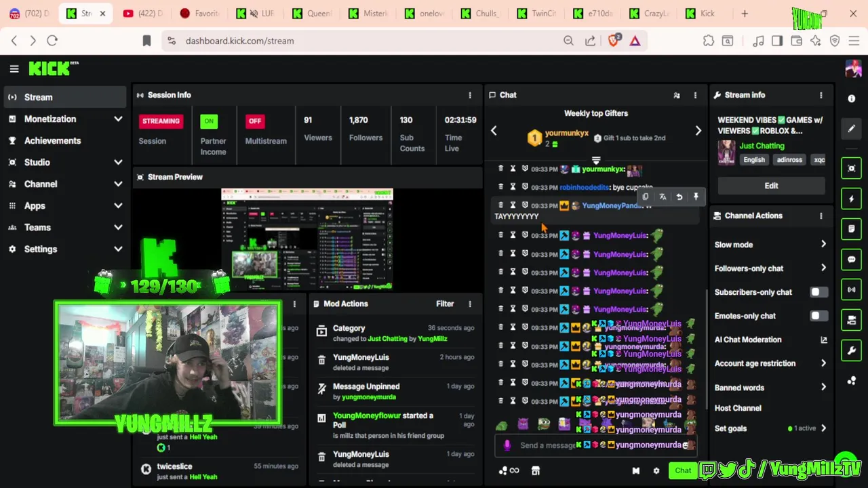Click the wrench icon in right rail
Screen dimensions: 868x488
tap(852, 350)
